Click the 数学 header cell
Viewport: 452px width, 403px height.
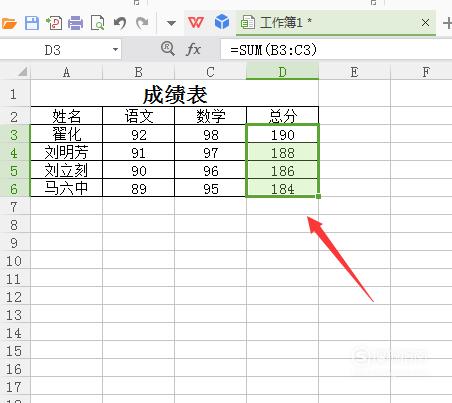coord(210,116)
